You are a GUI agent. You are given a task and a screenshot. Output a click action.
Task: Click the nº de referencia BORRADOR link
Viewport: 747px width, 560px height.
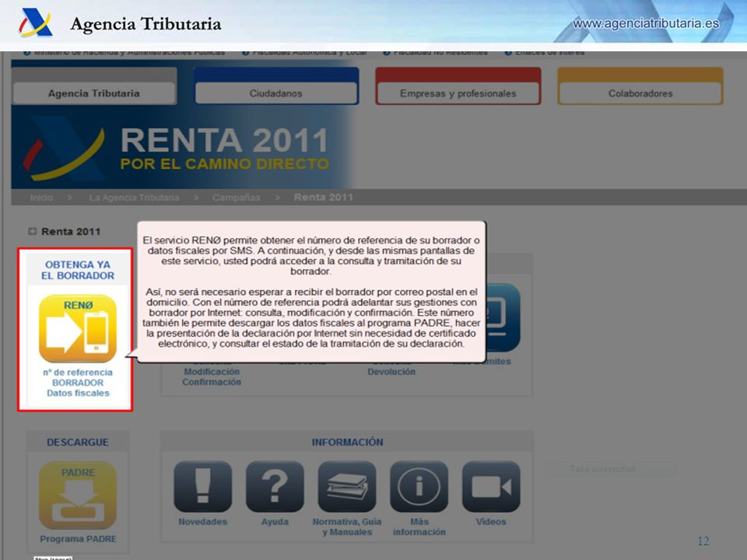(x=78, y=378)
